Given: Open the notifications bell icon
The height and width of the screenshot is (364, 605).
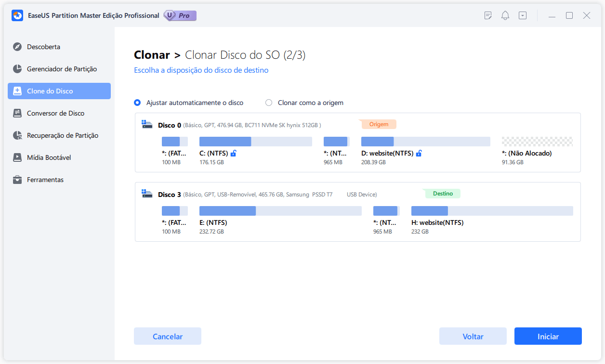Looking at the screenshot, I should tap(505, 15).
